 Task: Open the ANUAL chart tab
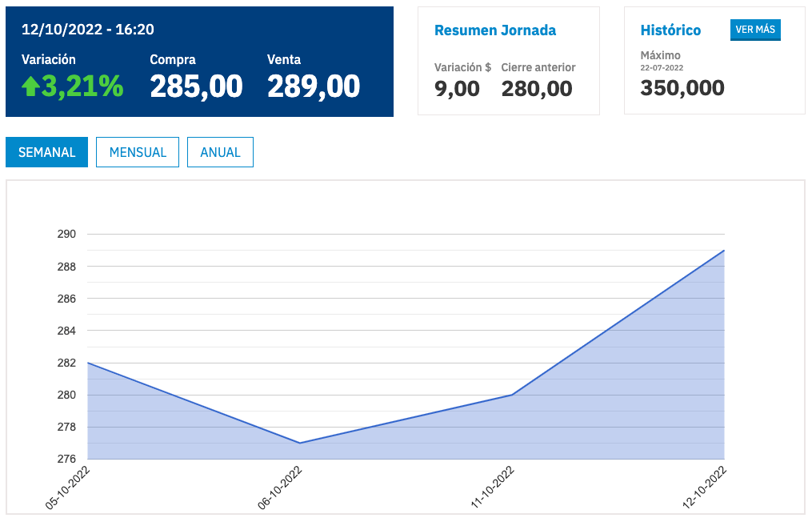coord(220,152)
